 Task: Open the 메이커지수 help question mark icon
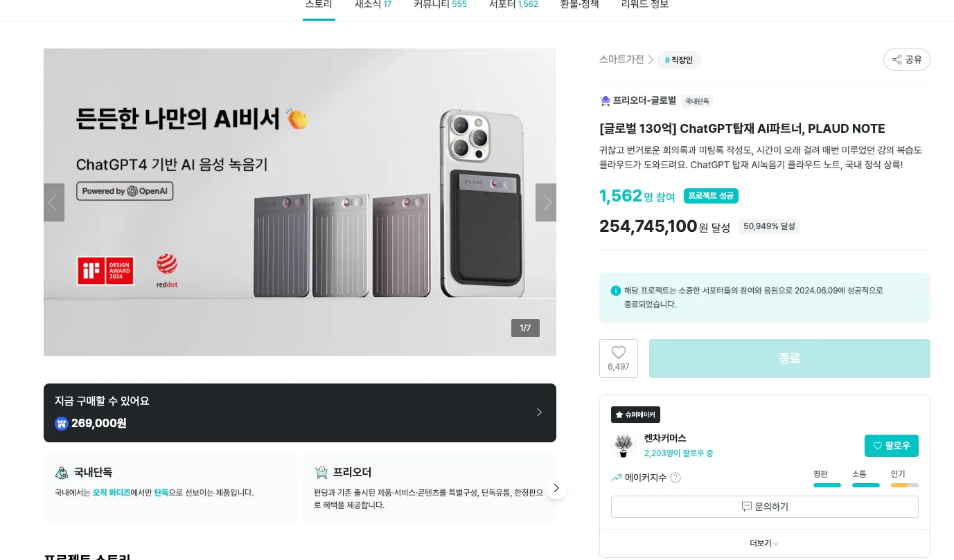tap(675, 477)
